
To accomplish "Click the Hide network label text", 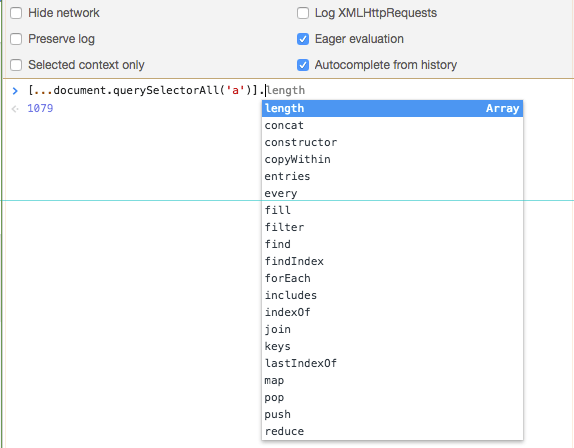I will tap(64, 13).
